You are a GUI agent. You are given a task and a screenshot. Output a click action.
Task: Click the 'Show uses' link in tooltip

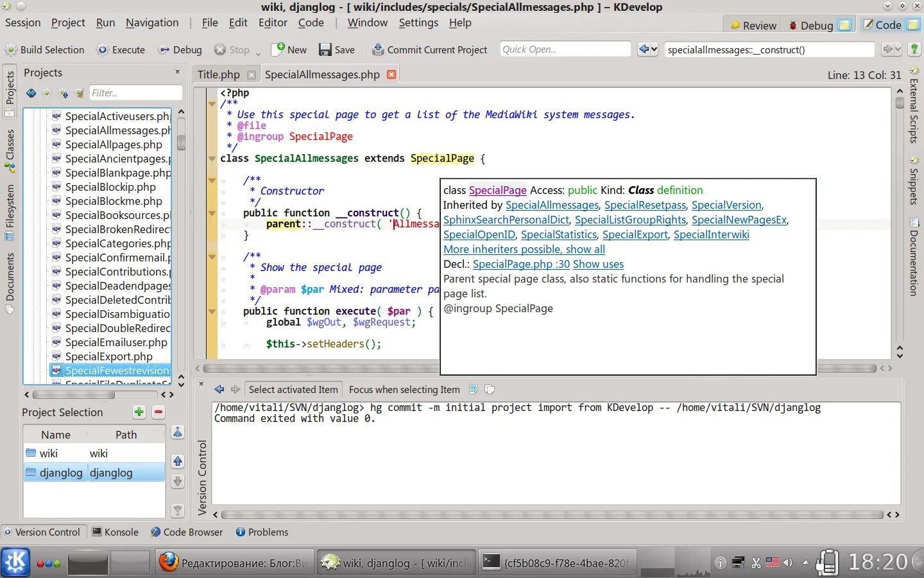tap(598, 264)
